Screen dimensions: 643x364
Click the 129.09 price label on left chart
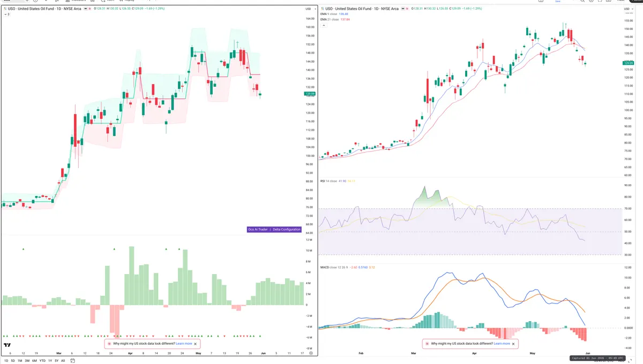tap(310, 94)
